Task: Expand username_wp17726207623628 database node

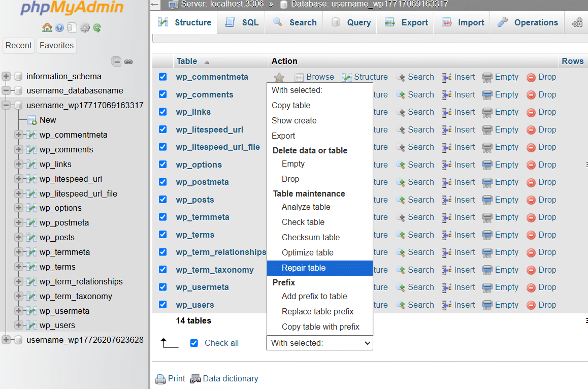Action: pos(6,340)
